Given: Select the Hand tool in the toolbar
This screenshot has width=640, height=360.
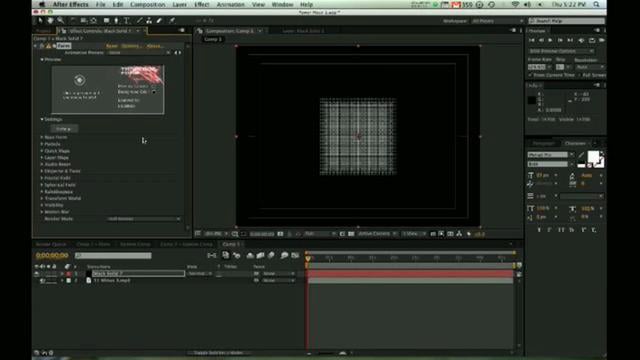Looking at the screenshot, I should pyautogui.click(x=50, y=20).
